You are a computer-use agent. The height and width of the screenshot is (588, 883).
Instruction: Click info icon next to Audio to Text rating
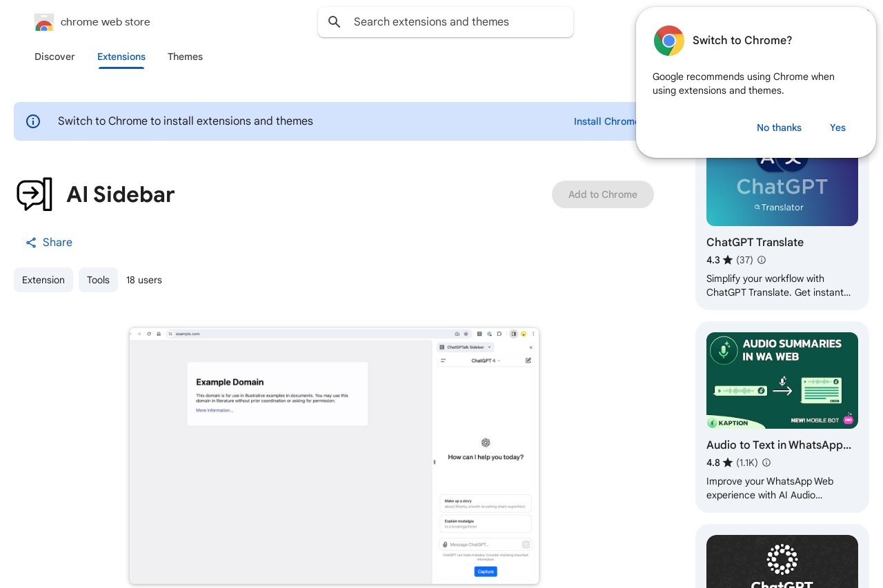tap(766, 463)
